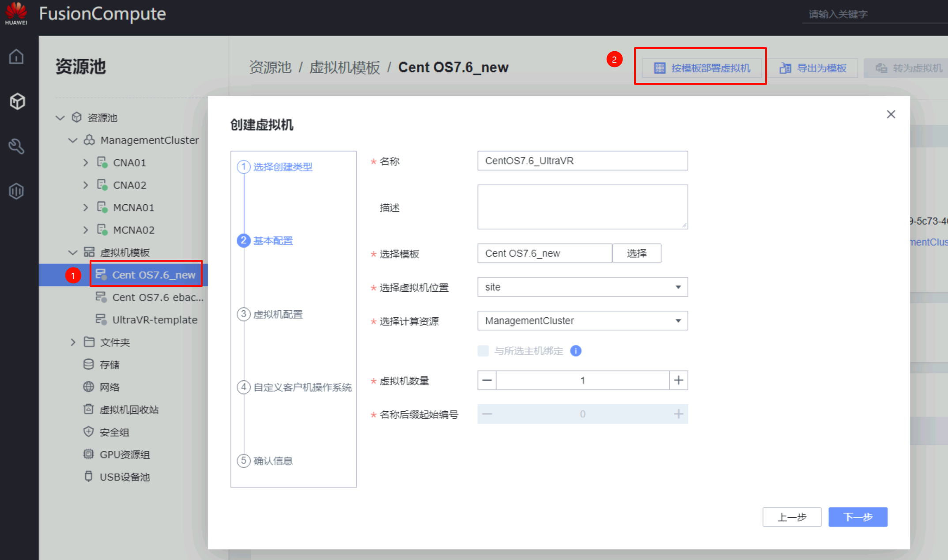Click 虚拟机模板 in the breadcrumb
Viewport: 948px width, 560px height.
(344, 68)
